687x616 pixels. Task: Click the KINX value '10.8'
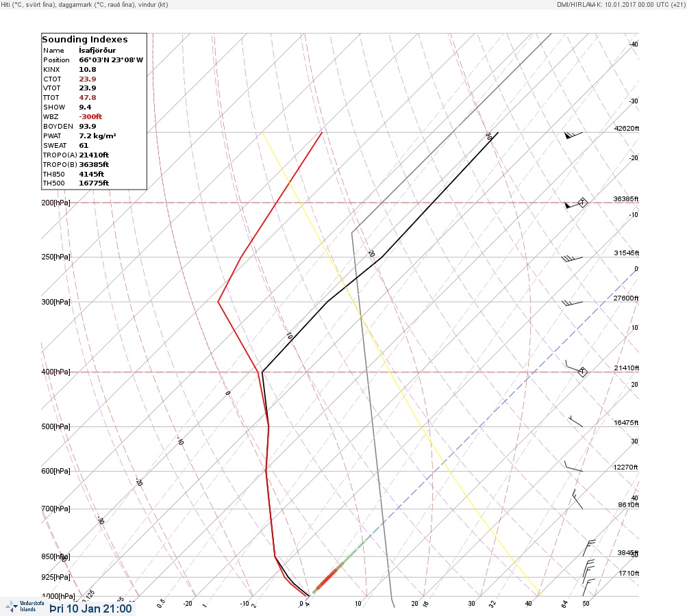click(87, 70)
